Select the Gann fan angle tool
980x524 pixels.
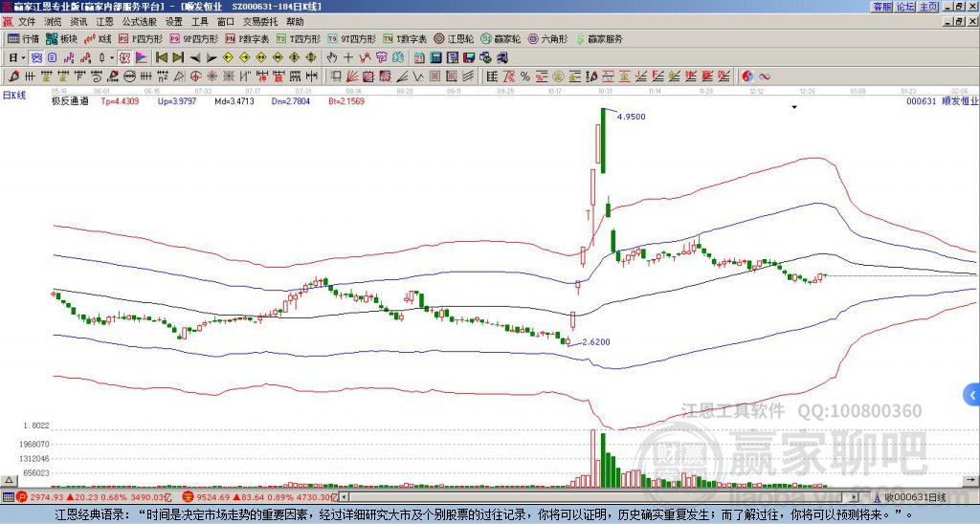pos(352,76)
